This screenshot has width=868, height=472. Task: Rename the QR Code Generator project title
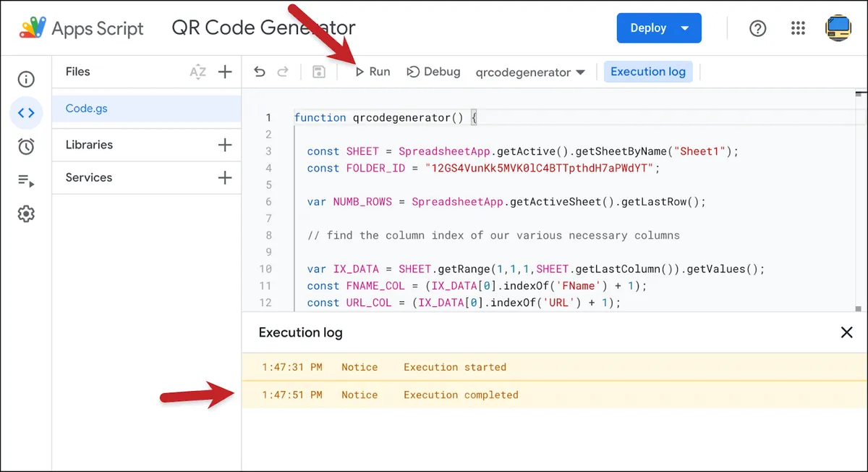263,28
